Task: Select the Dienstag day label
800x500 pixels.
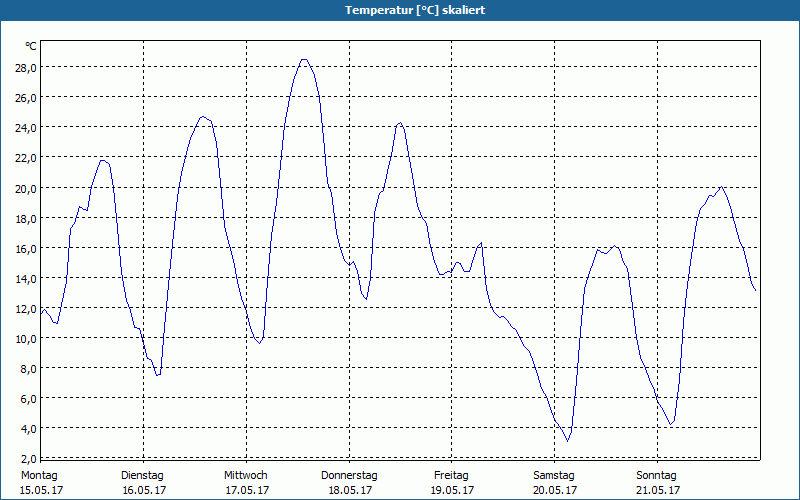Action: (142, 476)
